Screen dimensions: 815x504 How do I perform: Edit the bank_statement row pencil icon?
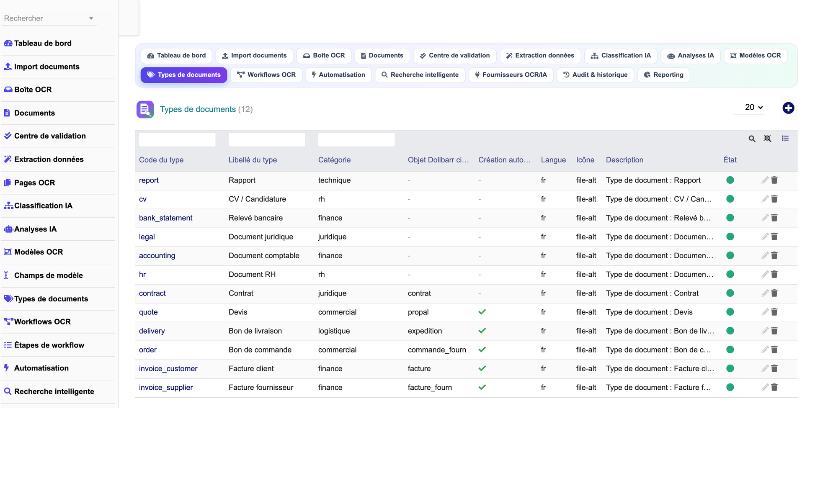coord(765,218)
